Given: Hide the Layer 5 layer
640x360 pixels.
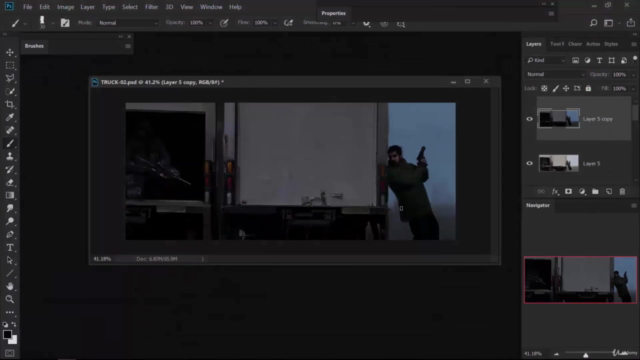Looking at the screenshot, I should pyautogui.click(x=529, y=163).
